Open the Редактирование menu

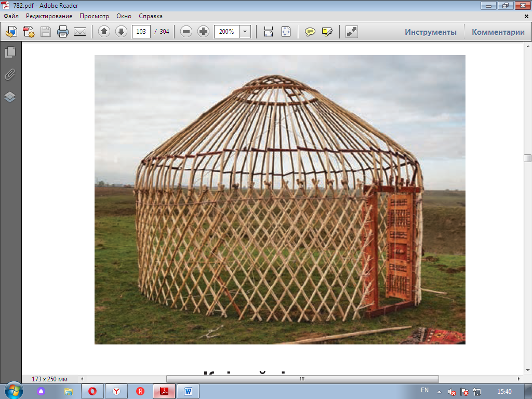[x=49, y=16]
